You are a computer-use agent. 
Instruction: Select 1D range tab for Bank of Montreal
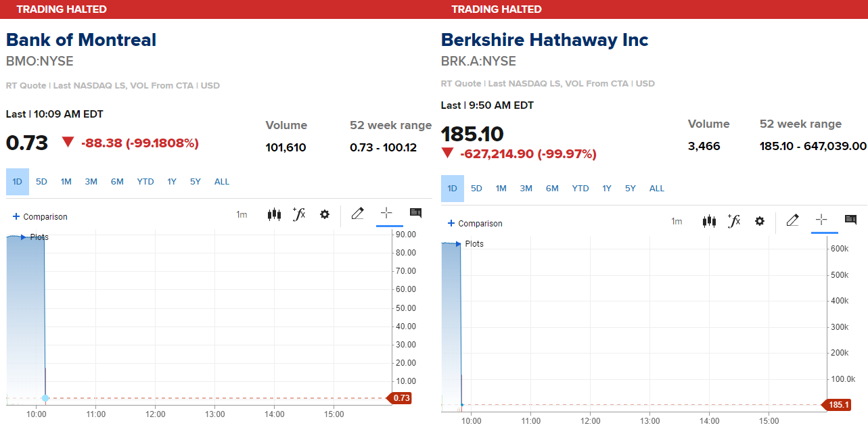[x=18, y=182]
